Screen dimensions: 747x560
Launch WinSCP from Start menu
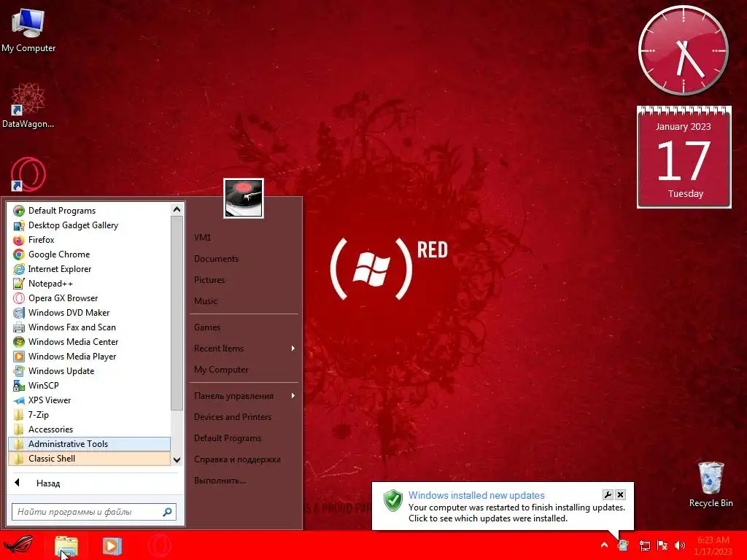(89, 386)
